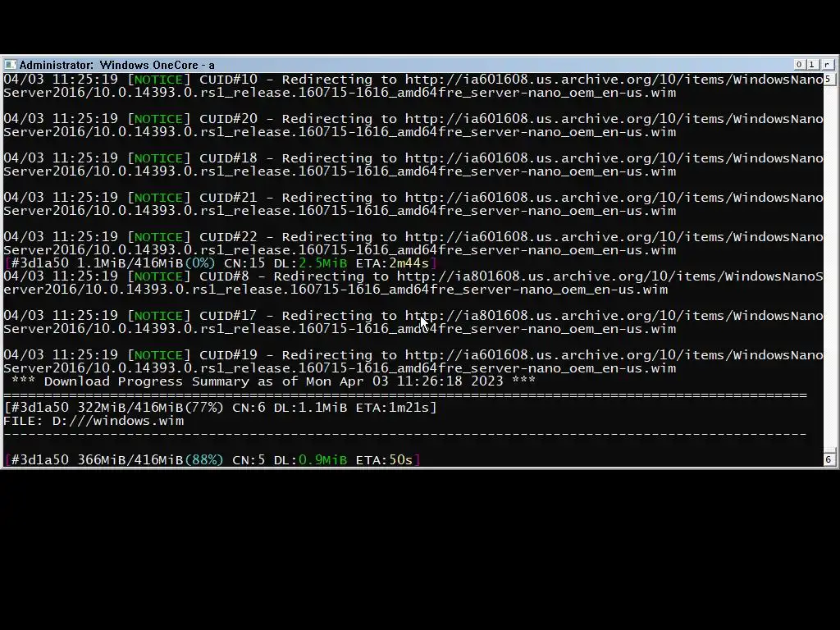The height and width of the screenshot is (630, 840).
Task: Click the progress line showing 1.1MiB/416MiB(0%)
Action: pos(220,263)
